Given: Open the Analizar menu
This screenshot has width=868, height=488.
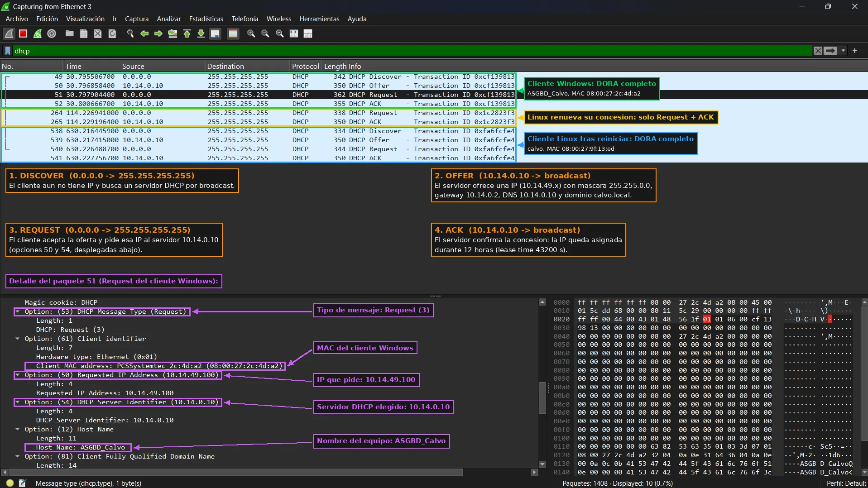Looking at the screenshot, I should [168, 19].
